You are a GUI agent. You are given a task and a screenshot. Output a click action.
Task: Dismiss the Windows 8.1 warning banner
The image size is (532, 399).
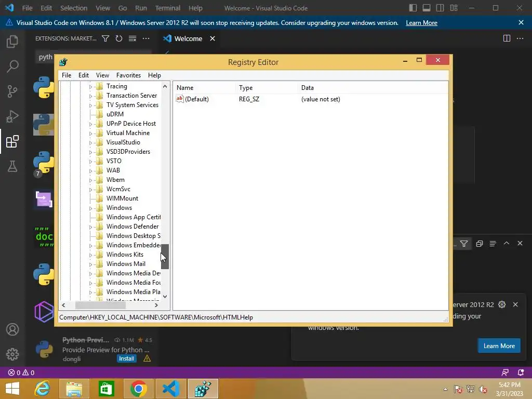pyautogui.click(x=521, y=22)
